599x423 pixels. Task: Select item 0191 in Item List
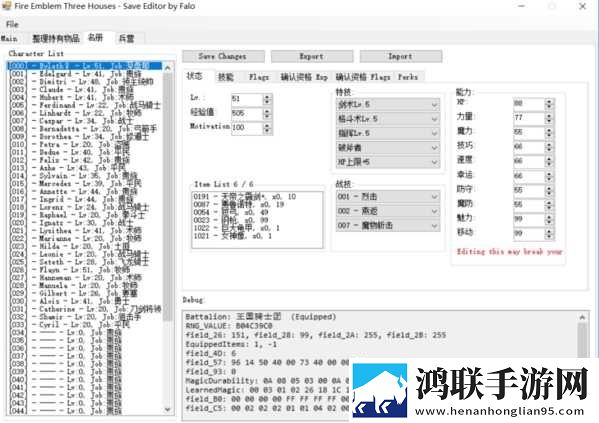click(x=245, y=197)
